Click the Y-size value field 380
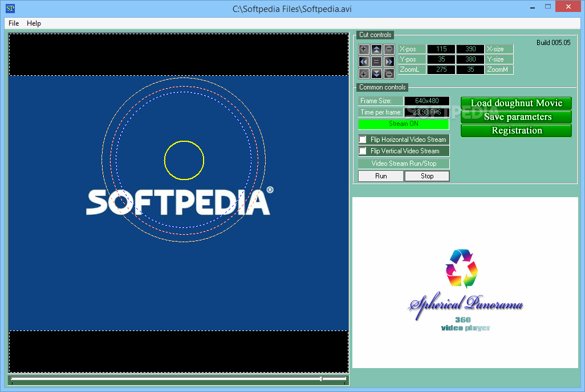The image size is (585, 392). (470, 59)
